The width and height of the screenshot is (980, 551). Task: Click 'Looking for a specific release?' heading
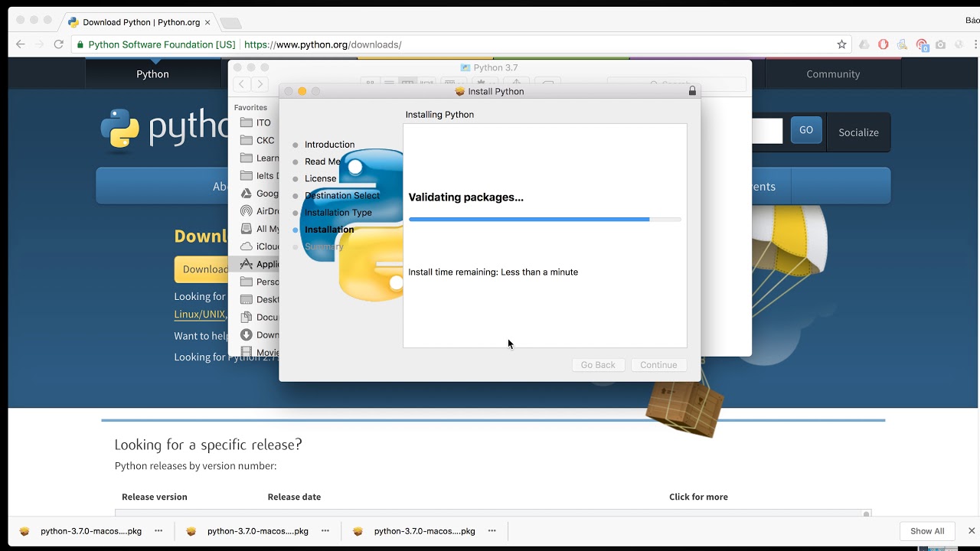click(x=208, y=445)
